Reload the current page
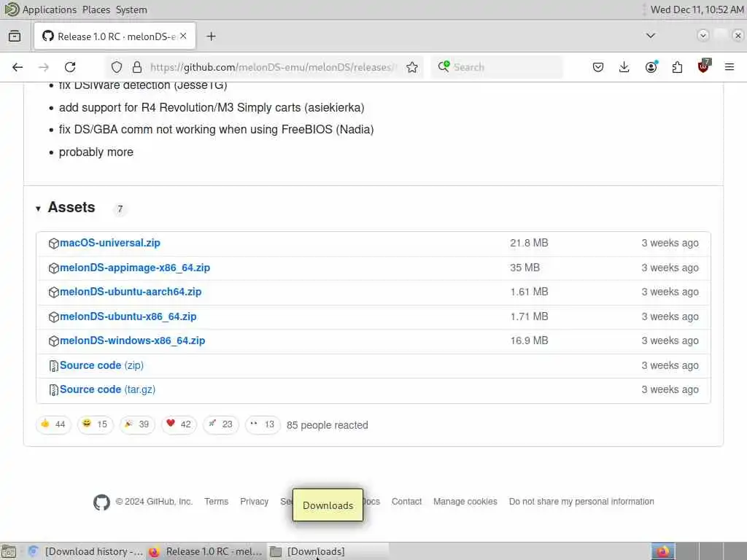The image size is (747, 560). (70, 67)
